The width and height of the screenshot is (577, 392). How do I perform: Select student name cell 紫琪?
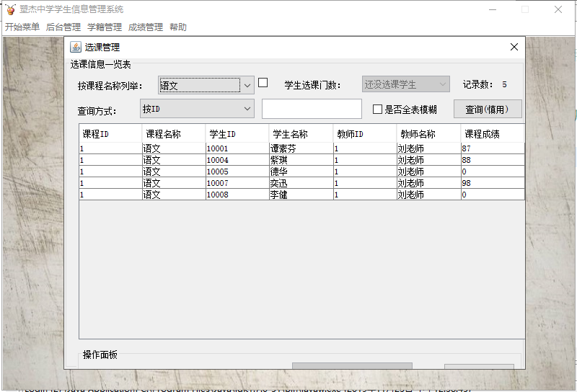(x=301, y=160)
